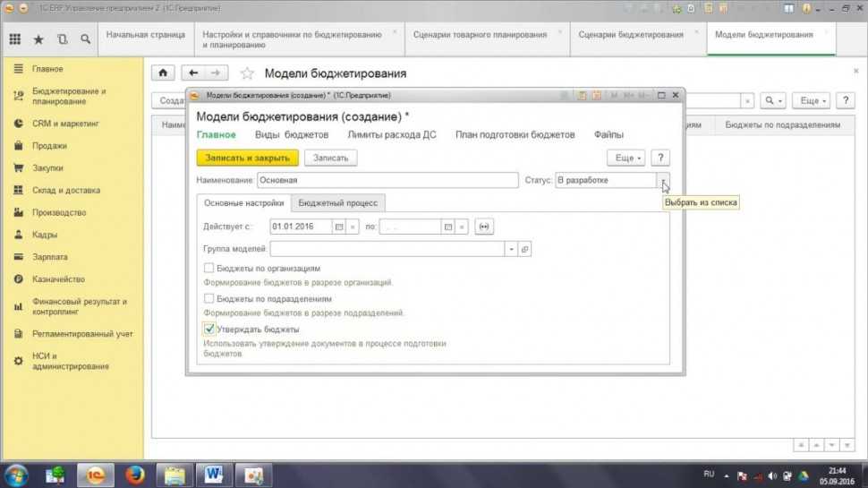Open План подготовки бюджетов link

515,134
